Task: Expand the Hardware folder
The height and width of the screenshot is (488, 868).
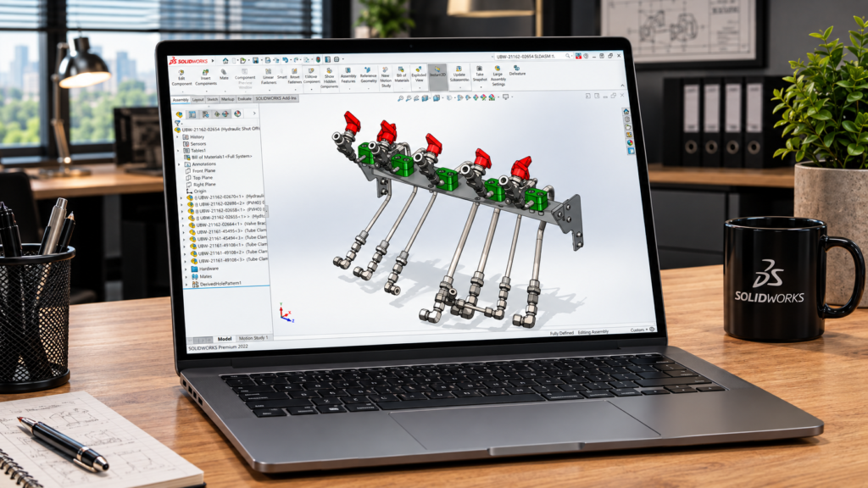Action: pos(186,269)
